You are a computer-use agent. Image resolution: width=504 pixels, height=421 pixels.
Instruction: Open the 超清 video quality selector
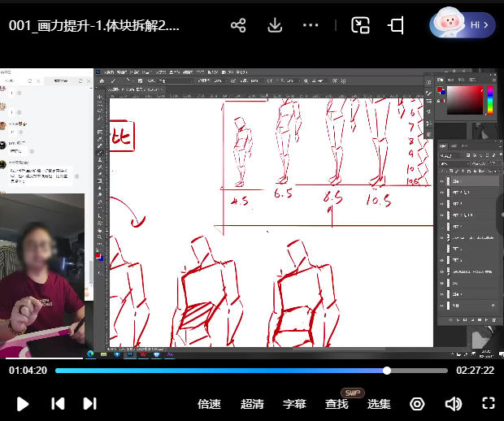252,404
